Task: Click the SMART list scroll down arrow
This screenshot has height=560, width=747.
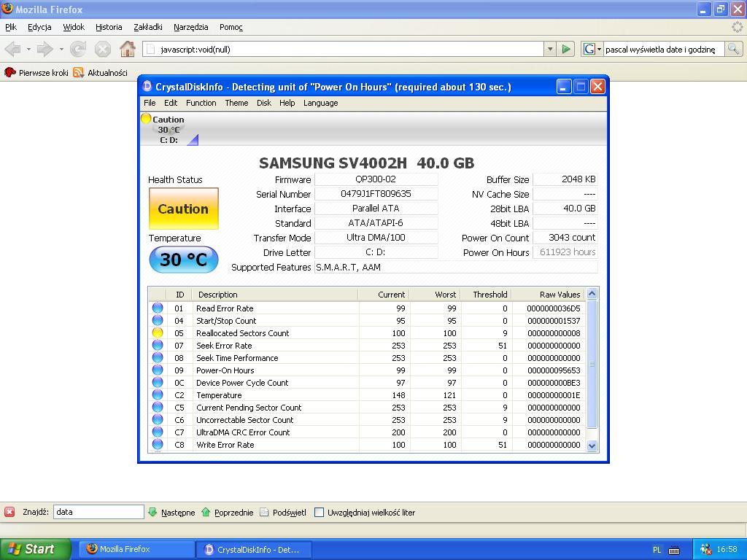Action: click(x=592, y=446)
